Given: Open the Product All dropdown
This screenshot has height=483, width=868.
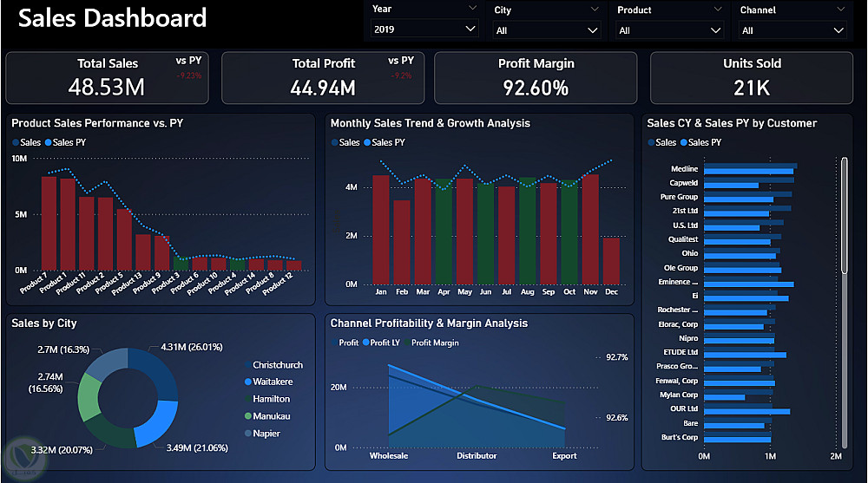Looking at the screenshot, I should tap(669, 29).
